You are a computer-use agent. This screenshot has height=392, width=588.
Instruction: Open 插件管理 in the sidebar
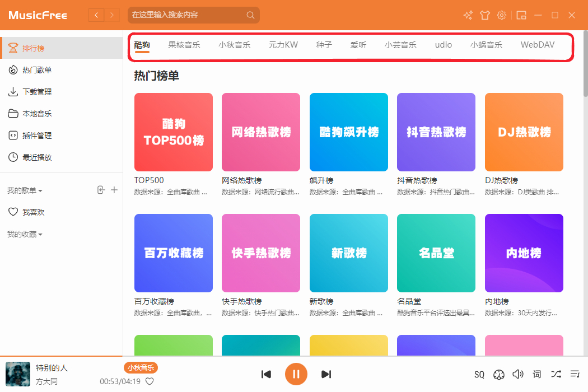(62, 136)
